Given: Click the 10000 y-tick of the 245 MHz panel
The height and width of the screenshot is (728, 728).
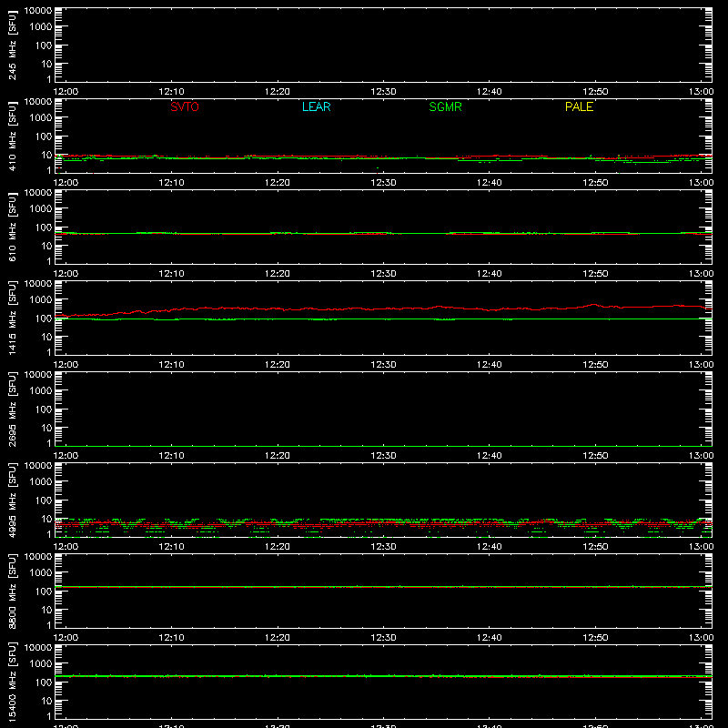Looking at the screenshot, I should click(x=38, y=11).
